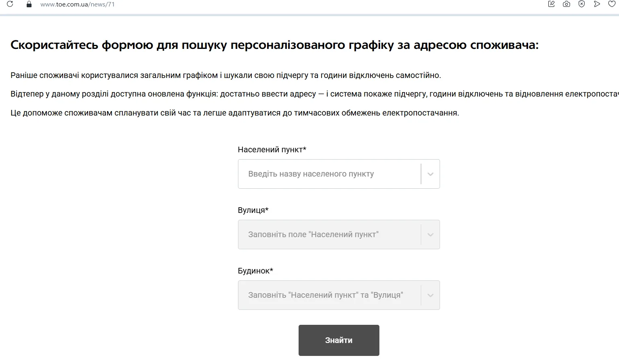Image resolution: width=619 pixels, height=364 pixels.
Task: Expand the Будинок dropdown arrow
Action: 430,295
